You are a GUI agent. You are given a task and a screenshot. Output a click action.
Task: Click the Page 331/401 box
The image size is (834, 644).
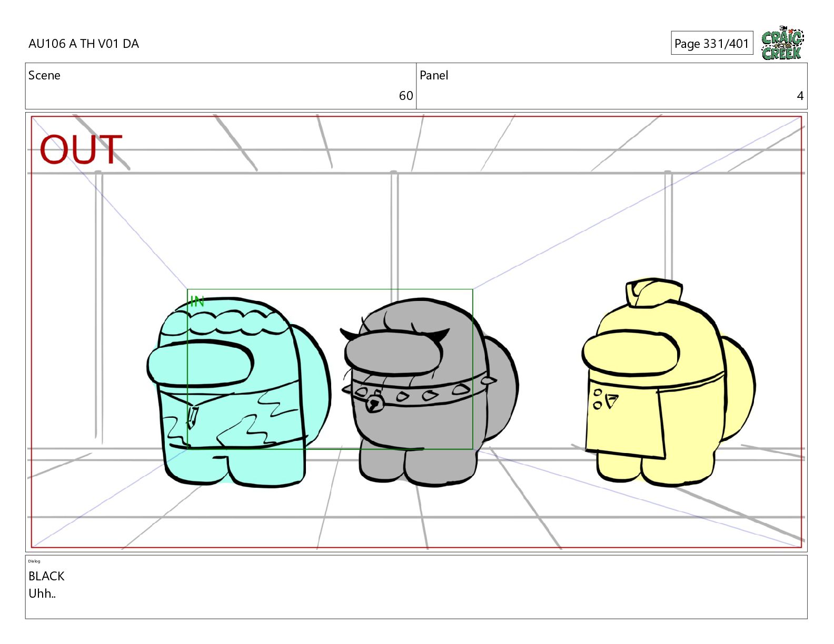(x=711, y=43)
